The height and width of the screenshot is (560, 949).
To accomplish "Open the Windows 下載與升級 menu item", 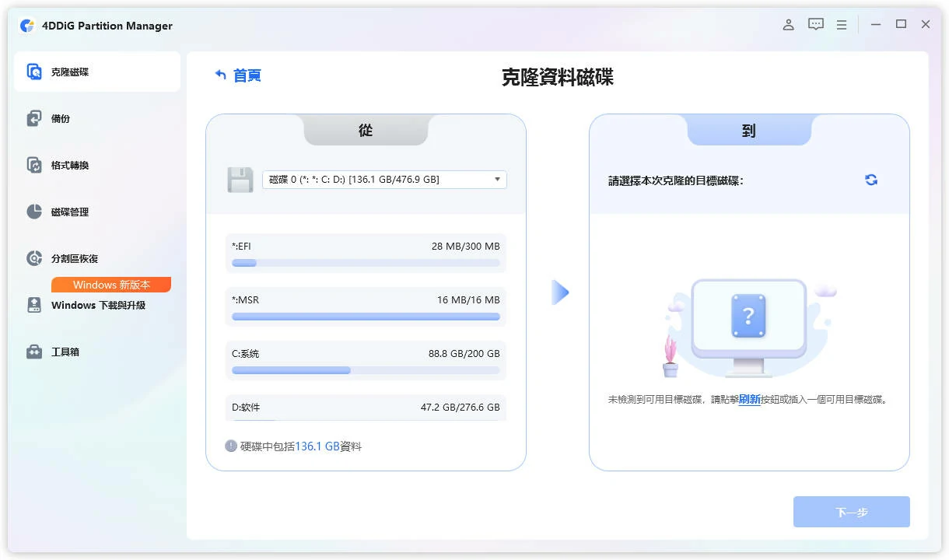I will coord(97,305).
